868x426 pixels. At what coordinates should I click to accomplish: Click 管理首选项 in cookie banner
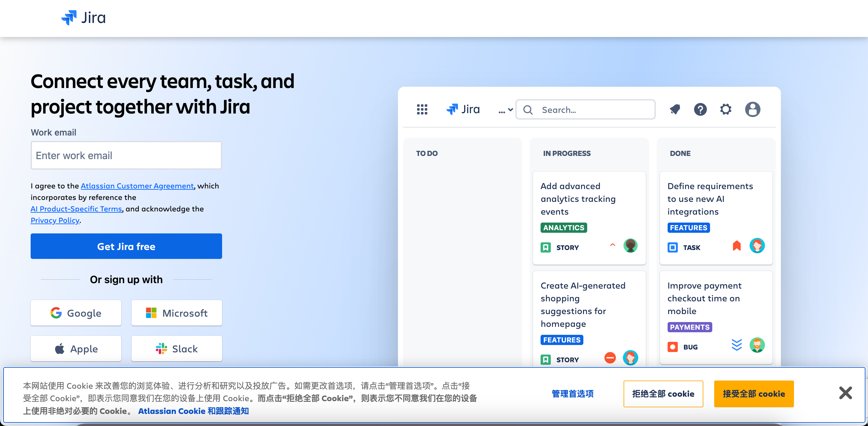click(572, 394)
